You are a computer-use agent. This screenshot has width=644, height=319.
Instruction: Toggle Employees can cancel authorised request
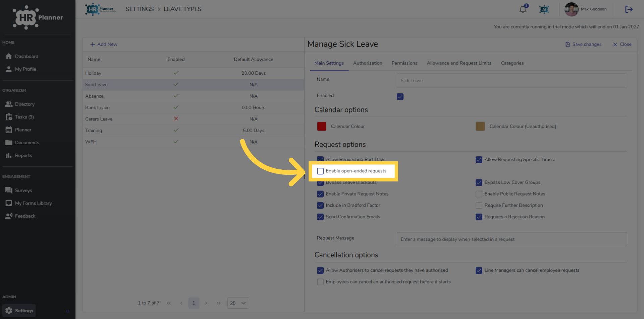click(320, 282)
